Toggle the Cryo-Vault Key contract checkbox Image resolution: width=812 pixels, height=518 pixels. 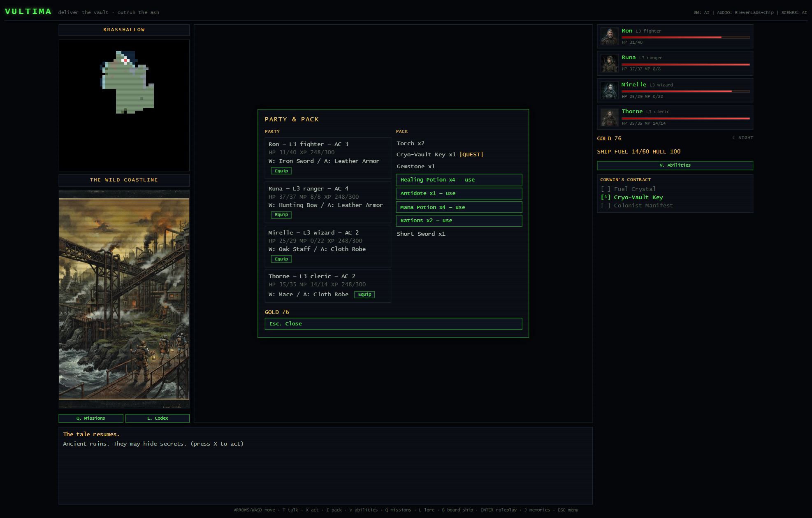point(606,197)
